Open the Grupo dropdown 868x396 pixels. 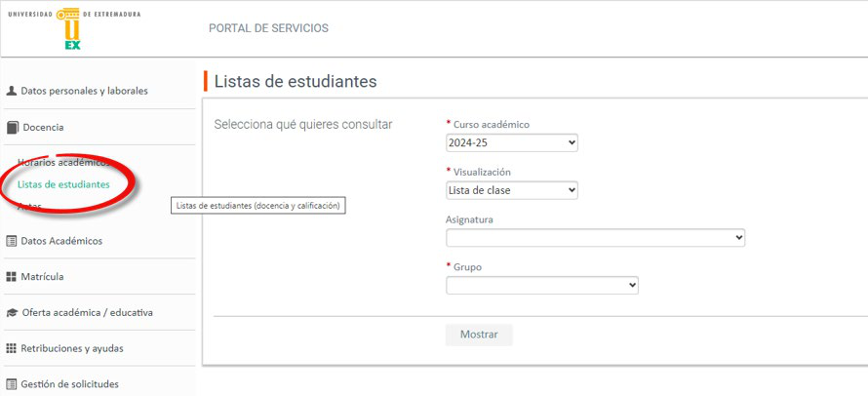click(x=542, y=285)
